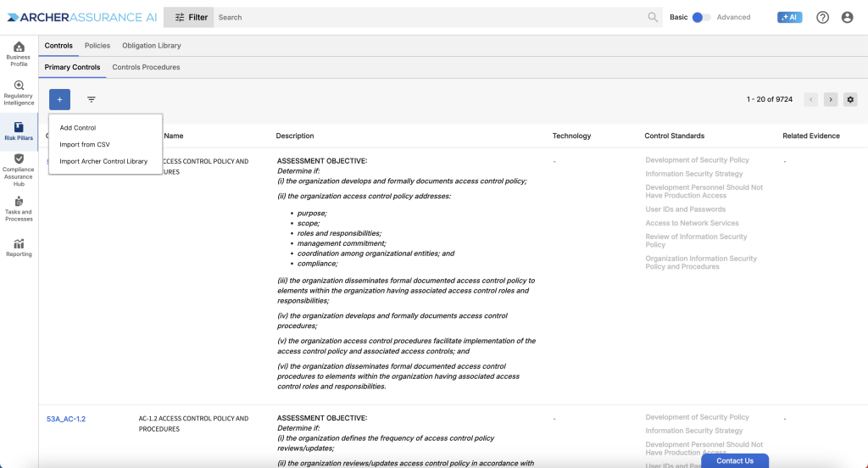Image resolution: width=868 pixels, height=468 pixels.
Task: Go to Compliance Assurance Hub
Action: pyautogui.click(x=19, y=168)
